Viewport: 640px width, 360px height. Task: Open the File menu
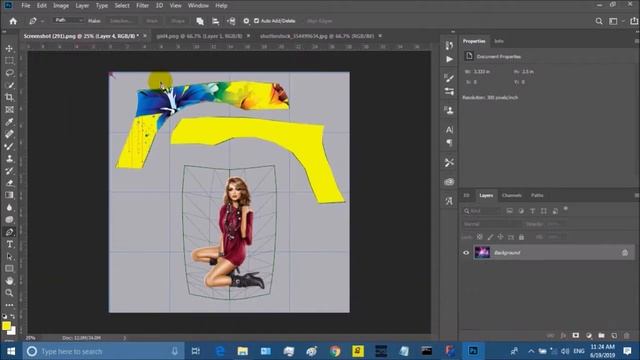click(x=26, y=6)
